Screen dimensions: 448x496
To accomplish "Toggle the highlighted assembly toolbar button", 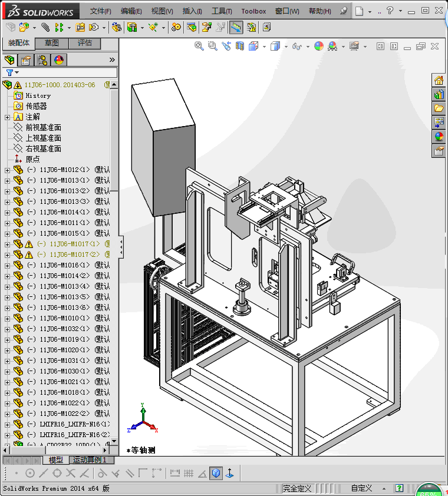I will (x=236, y=27).
